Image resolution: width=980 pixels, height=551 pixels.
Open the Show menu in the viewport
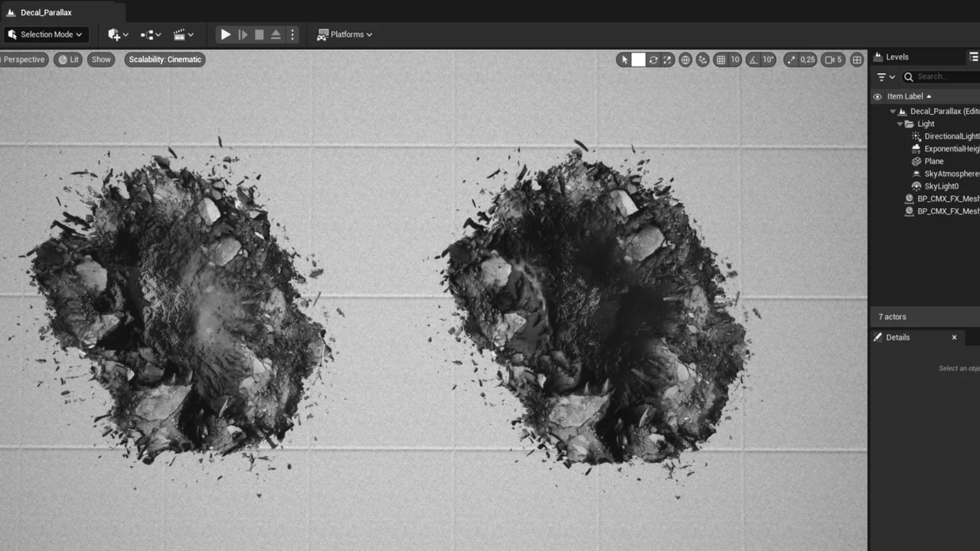point(100,59)
